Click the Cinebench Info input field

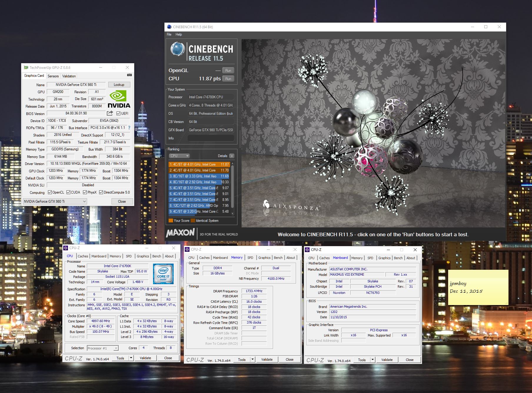tap(211, 138)
